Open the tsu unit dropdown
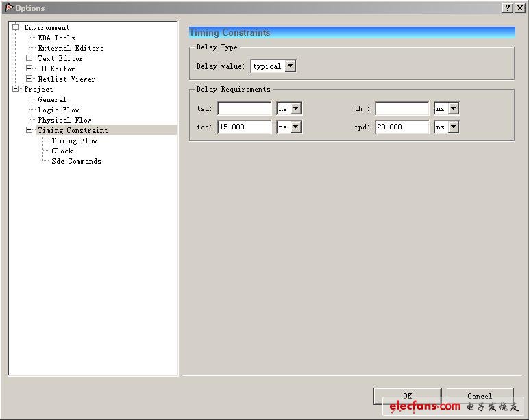 coord(296,108)
